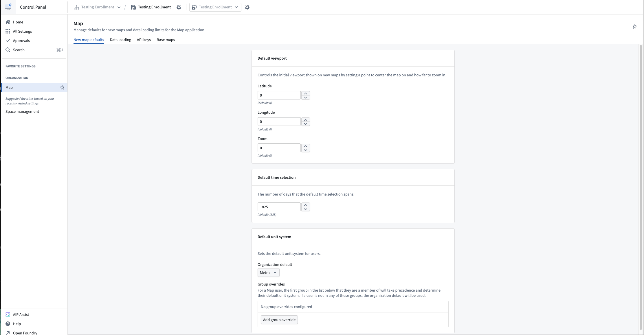Image resolution: width=644 pixels, height=335 pixels.
Task: Open Help in the sidebar
Action: click(17, 324)
